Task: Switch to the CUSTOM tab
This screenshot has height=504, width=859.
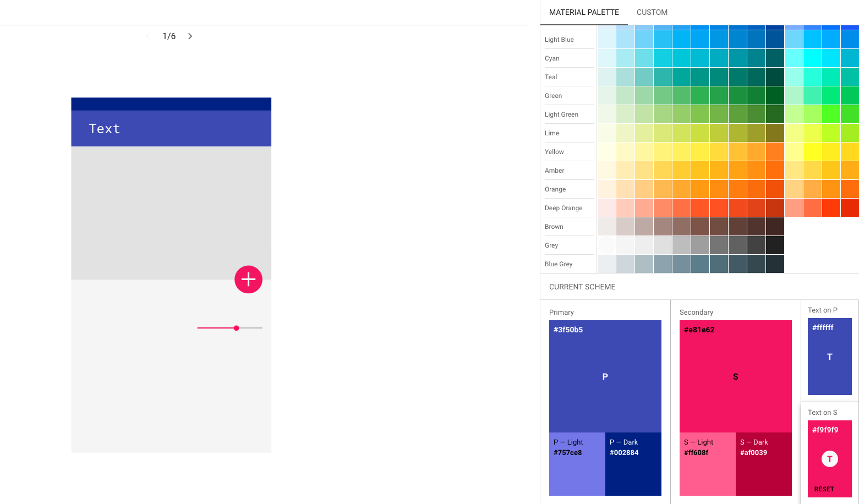Action: pos(652,12)
